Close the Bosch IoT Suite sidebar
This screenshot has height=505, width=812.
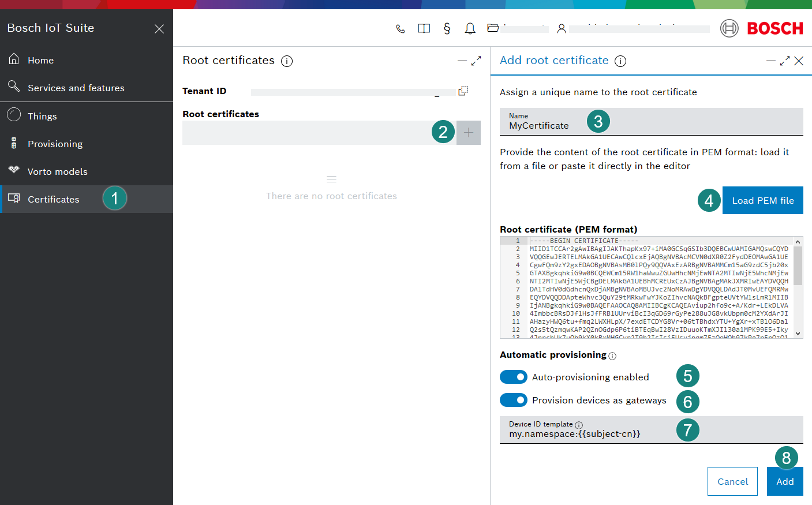click(x=159, y=29)
